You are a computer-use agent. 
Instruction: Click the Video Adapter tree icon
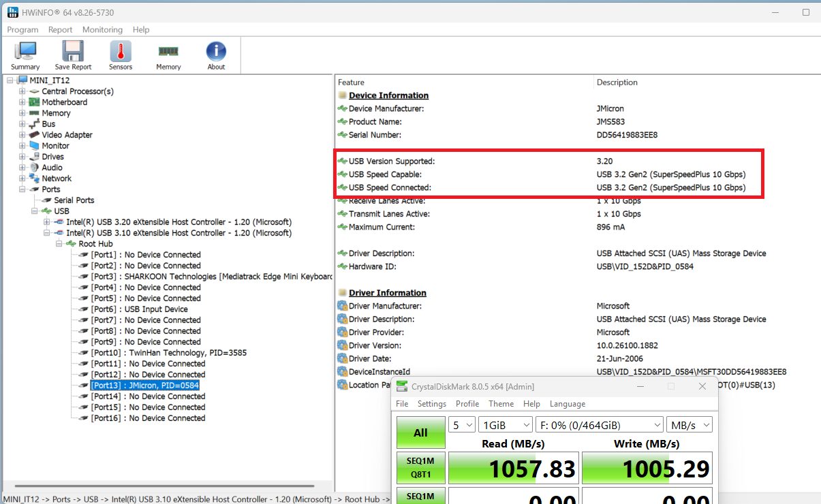(34, 135)
